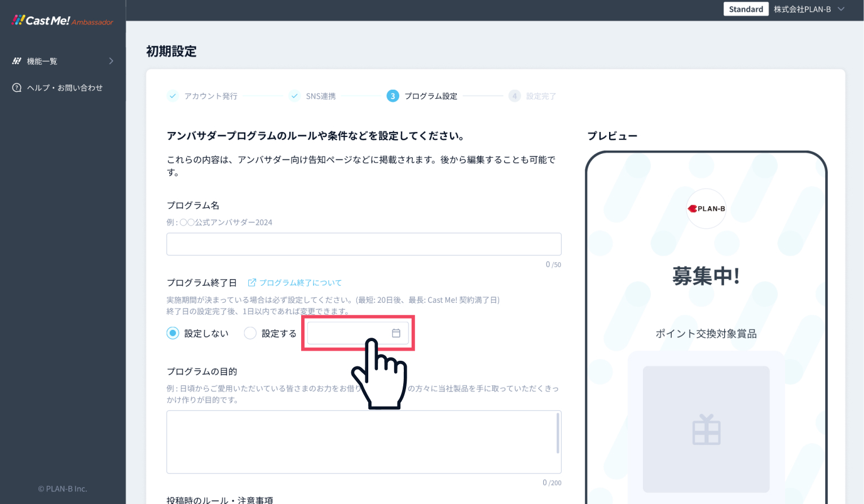Image resolution: width=864 pixels, height=504 pixels.
Task: Click the help question mark icon
Action: coord(17,88)
